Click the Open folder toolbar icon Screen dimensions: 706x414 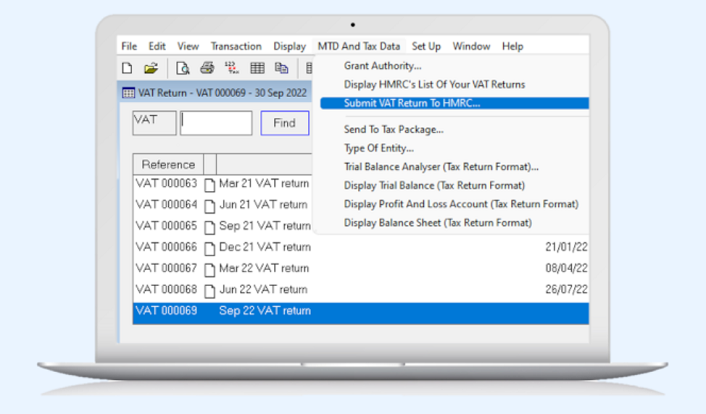[x=151, y=68]
